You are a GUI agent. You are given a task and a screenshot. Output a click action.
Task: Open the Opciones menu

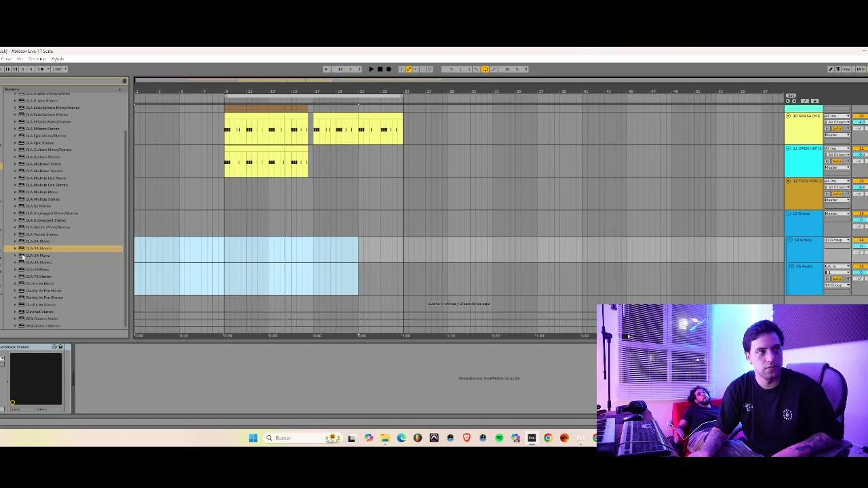point(37,59)
